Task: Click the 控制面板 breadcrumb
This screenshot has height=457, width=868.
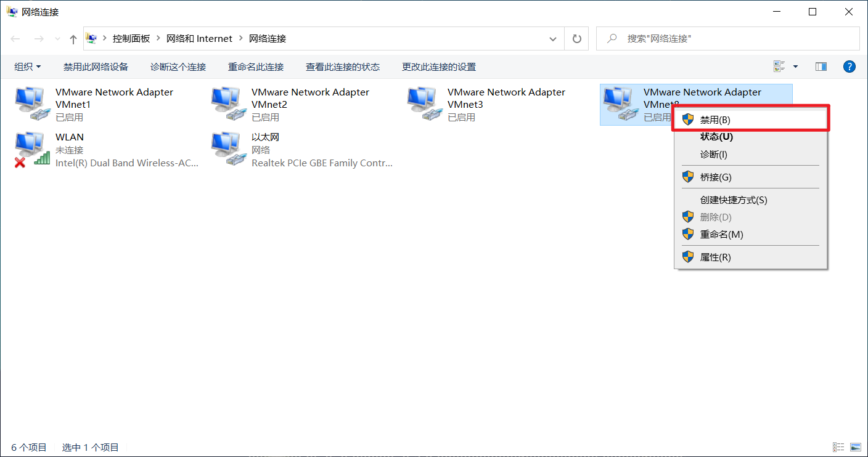Action: pos(131,39)
